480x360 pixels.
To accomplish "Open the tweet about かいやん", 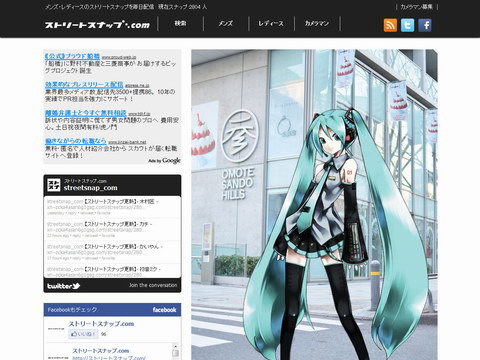I will (112, 252).
